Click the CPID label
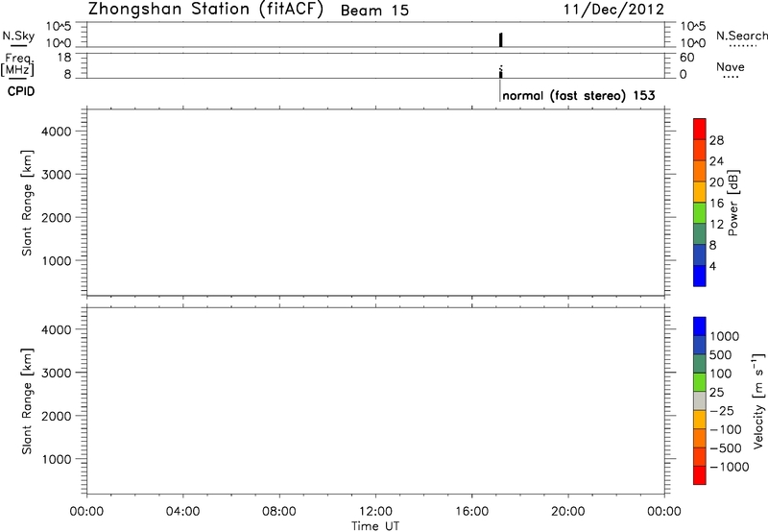The height and width of the screenshot is (532, 768). [x=21, y=91]
